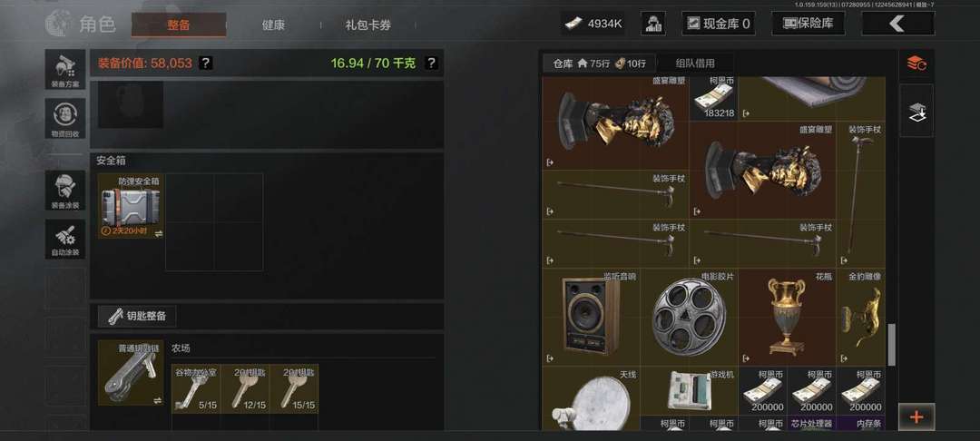980x441 pixels.
Task: Click the warehouse vertical scrollbar thumb
Action: tap(892, 344)
